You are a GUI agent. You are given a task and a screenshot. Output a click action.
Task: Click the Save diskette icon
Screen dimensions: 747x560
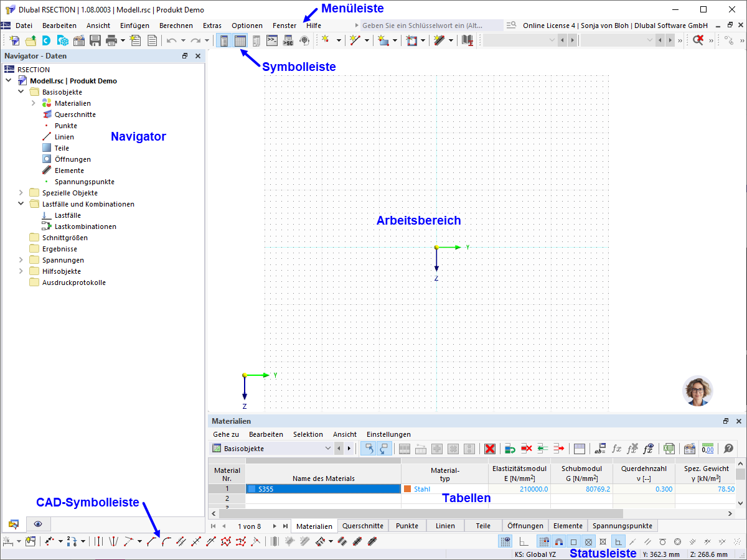[x=95, y=40]
